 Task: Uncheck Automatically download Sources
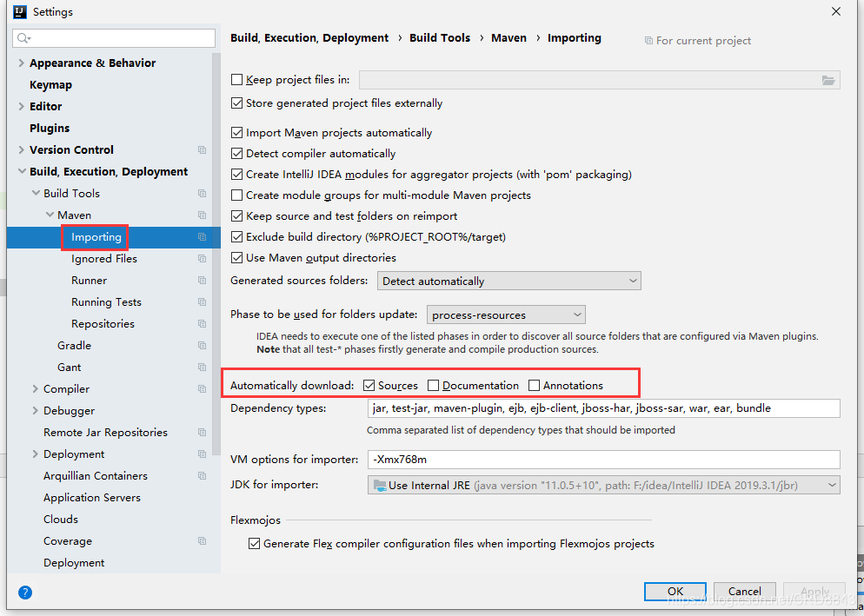[x=369, y=386]
